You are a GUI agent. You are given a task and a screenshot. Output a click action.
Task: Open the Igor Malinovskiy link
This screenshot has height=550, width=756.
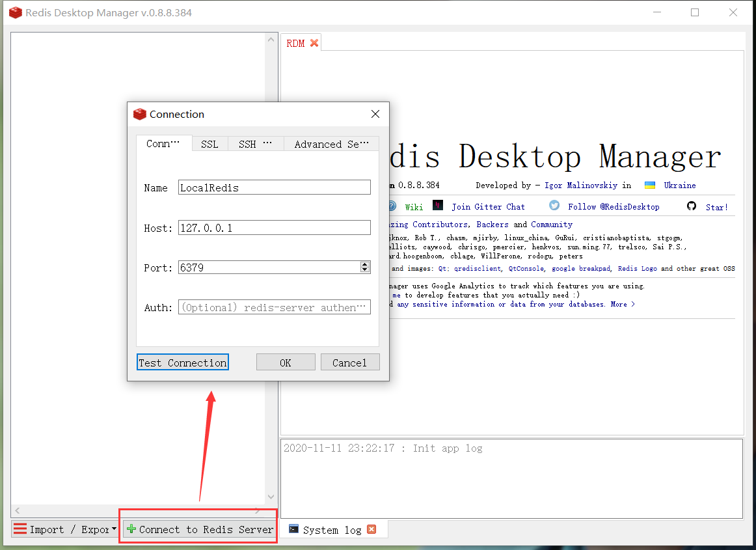point(580,186)
